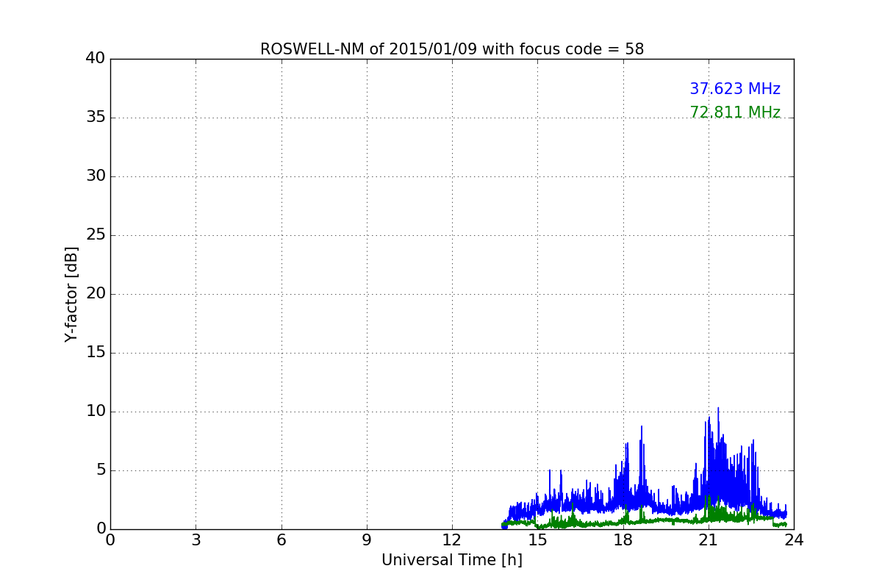
Task: Select the 30 tick label on y-axis
Action: click(x=95, y=176)
